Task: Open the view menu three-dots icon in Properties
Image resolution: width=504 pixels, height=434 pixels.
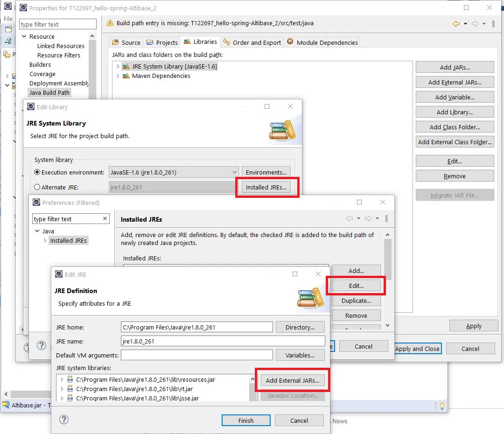Action: pos(493,23)
